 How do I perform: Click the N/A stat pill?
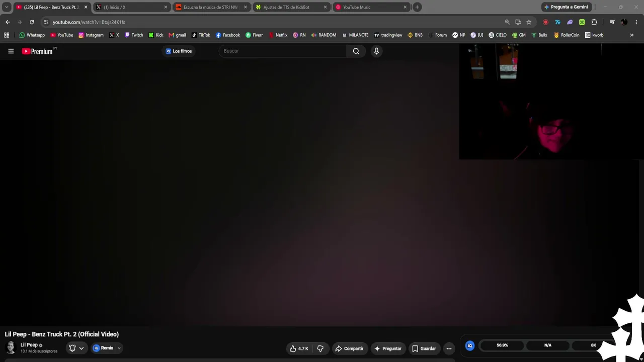click(x=548, y=345)
